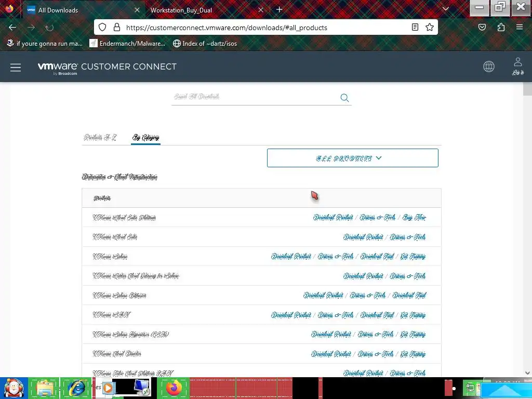Click the shield tracking protection icon
This screenshot has width=532, height=399.
click(102, 27)
